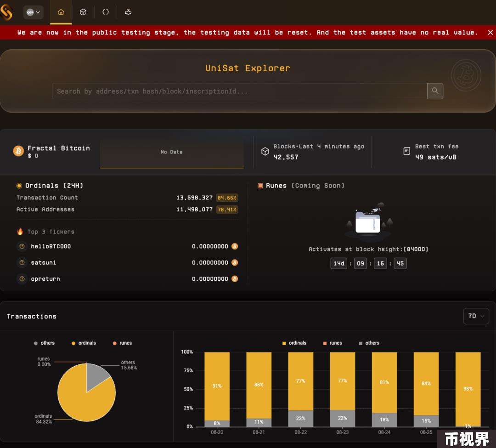Click the search input field
Image resolution: width=496 pixels, height=448 pixels.
coord(239,91)
